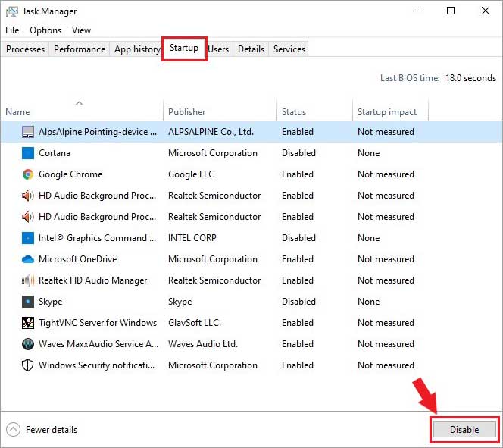Image resolution: width=503 pixels, height=448 pixels.
Task: Click the Intel Graphics Command icon
Action: 28,238
